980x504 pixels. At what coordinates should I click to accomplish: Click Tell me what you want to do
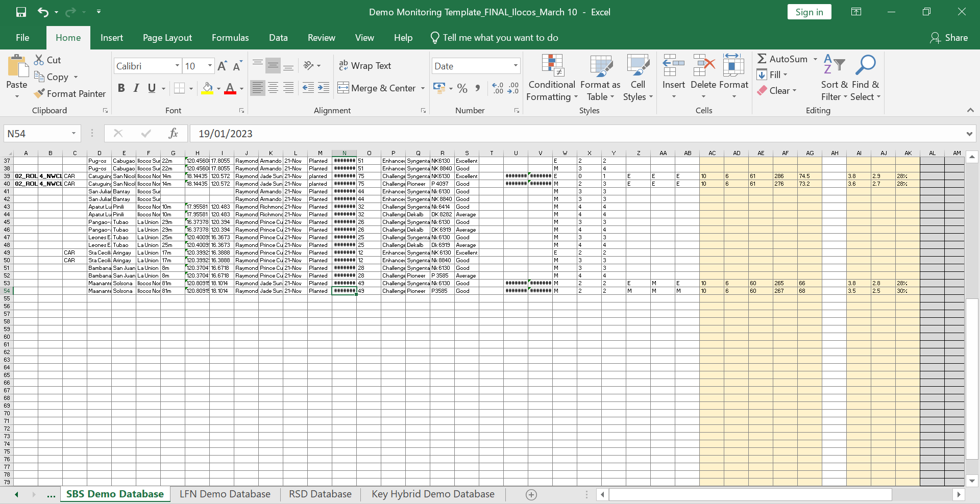[x=494, y=38]
